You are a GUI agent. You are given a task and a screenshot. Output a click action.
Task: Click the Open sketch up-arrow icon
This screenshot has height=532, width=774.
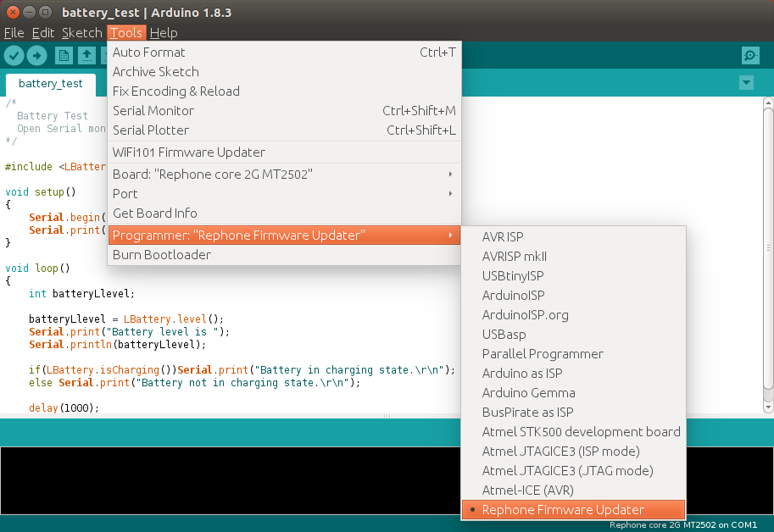tap(86, 55)
